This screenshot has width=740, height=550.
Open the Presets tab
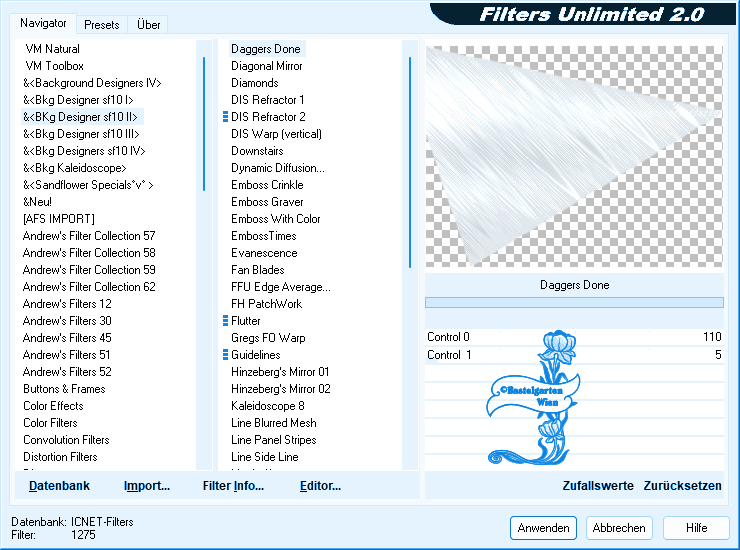pyautogui.click(x=101, y=25)
